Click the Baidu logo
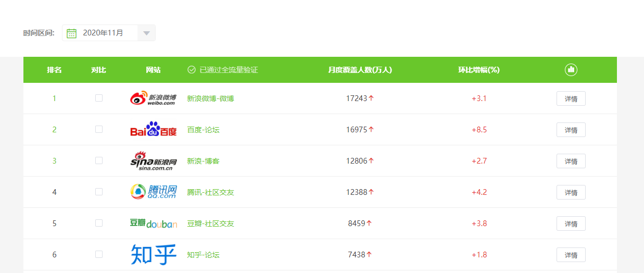Screen dimensions: 644x273 pos(153,130)
